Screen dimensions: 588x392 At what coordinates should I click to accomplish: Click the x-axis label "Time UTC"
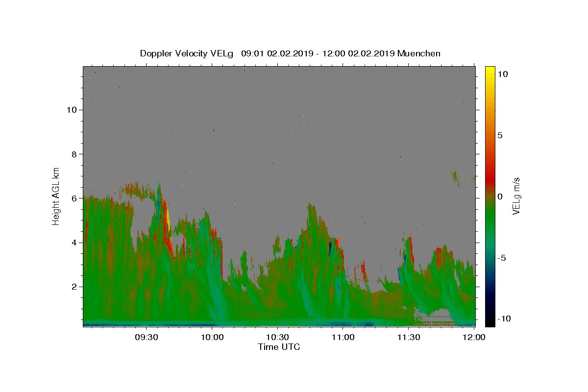tap(279, 347)
